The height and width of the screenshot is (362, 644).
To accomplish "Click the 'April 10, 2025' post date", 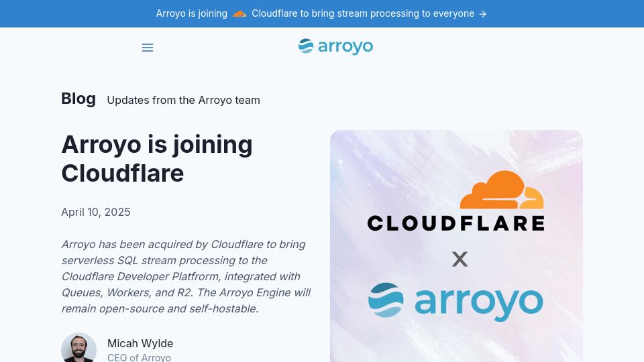I will click(x=96, y=212).
